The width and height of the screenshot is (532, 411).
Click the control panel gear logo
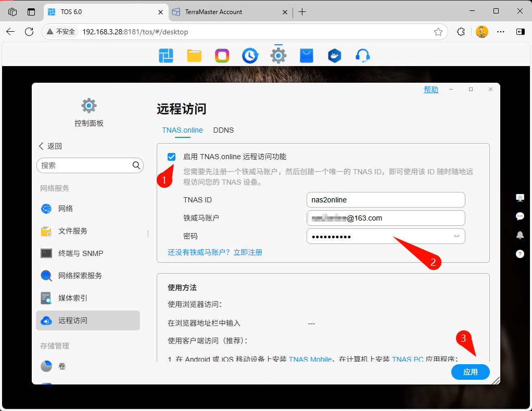(89, 106)
